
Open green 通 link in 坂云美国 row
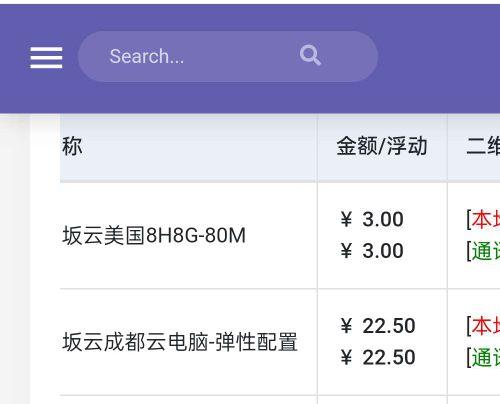[485, 251]
